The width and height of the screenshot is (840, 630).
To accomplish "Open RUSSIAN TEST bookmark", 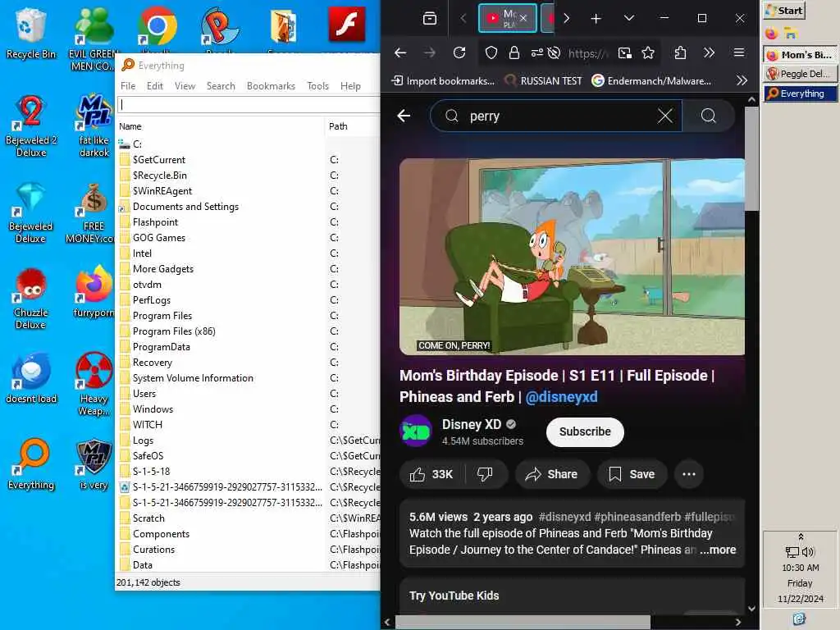I will coord(543,80).
